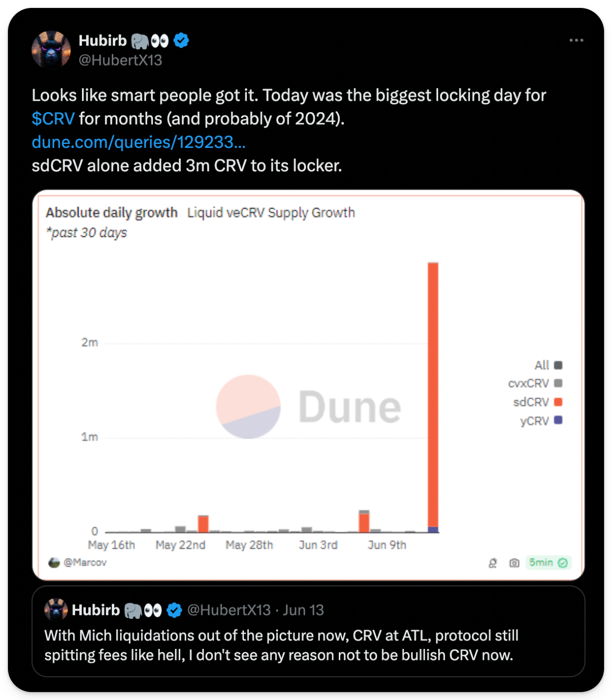Click the orange sdCRV legend color swatch

click(558, 402)
